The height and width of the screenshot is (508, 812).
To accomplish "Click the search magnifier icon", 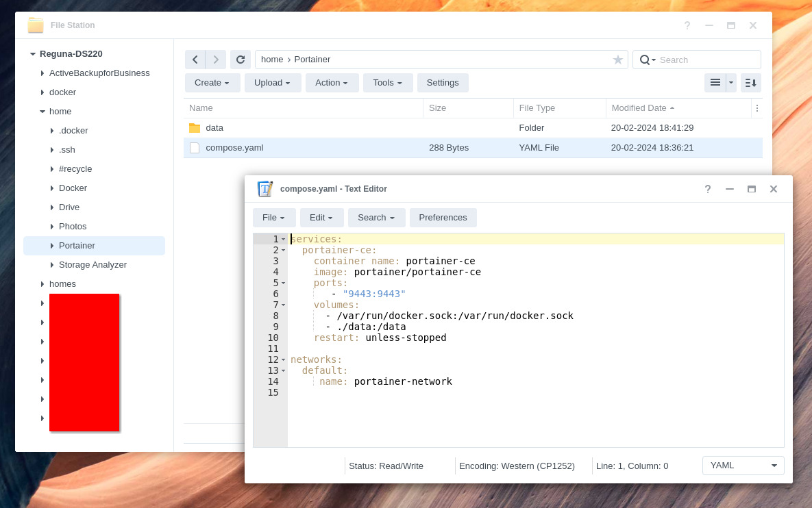I will pos(645,60).
